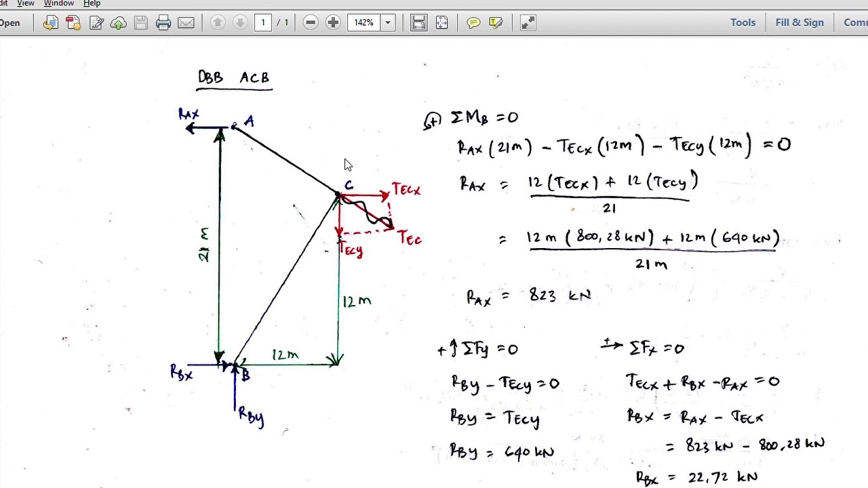Click the Edit PDF toolbar icon

coord(96,23)
